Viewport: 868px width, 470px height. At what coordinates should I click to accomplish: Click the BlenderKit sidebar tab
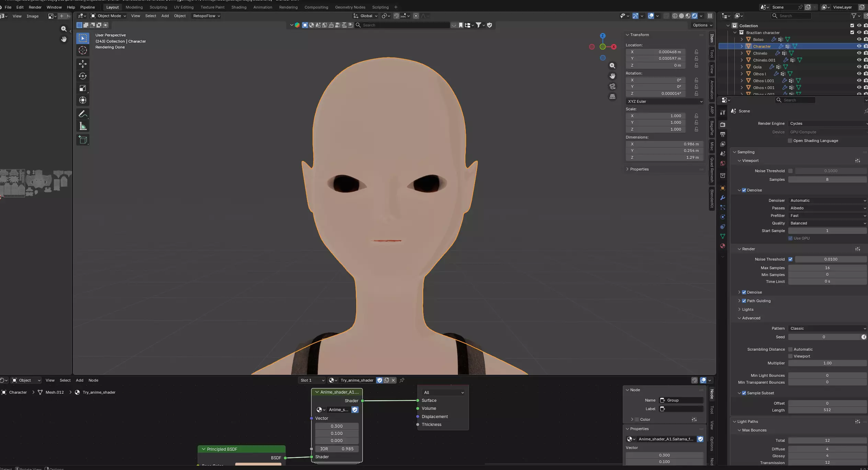pyautogui.click(x=712, y=199)
